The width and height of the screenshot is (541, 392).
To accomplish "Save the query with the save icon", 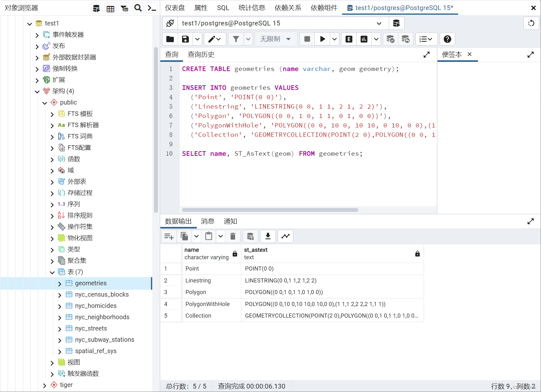I will coord(185,39).
